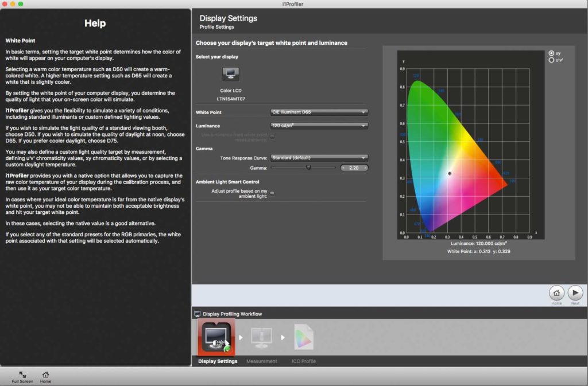Select the Color LCD display icon
The height and width of the screenshot is (386, 588).
[231, 74]
